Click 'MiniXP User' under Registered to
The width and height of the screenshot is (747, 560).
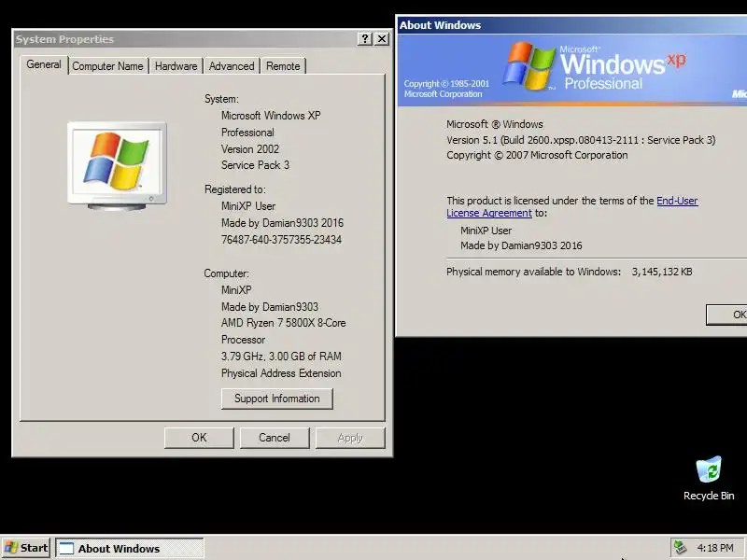[x=248, y=206]
